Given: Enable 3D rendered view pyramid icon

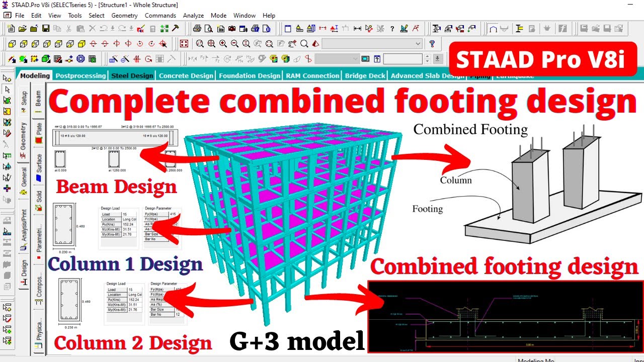Looking at the screenshot, I should [x=315, y=44].
